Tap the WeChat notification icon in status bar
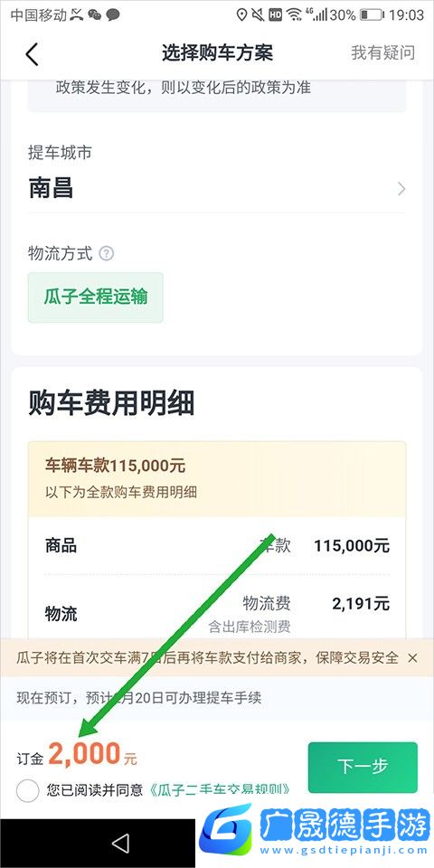434x868 pixels. (95, 15)
